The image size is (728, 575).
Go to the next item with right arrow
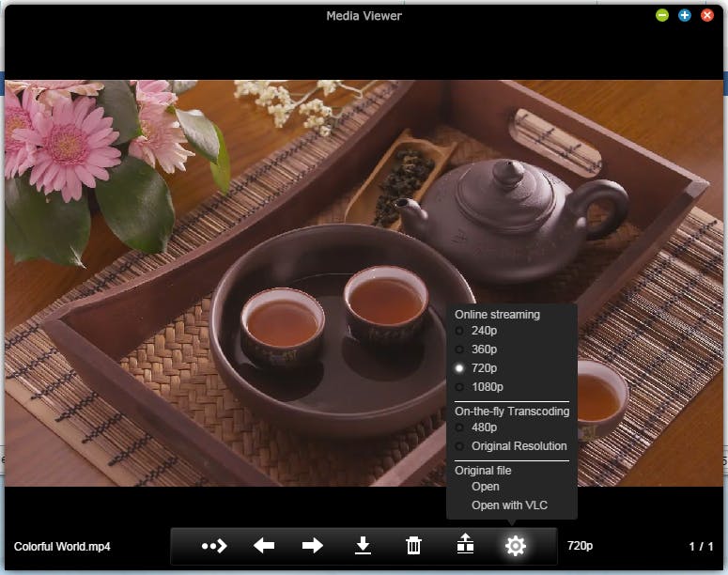coord(313,545)
